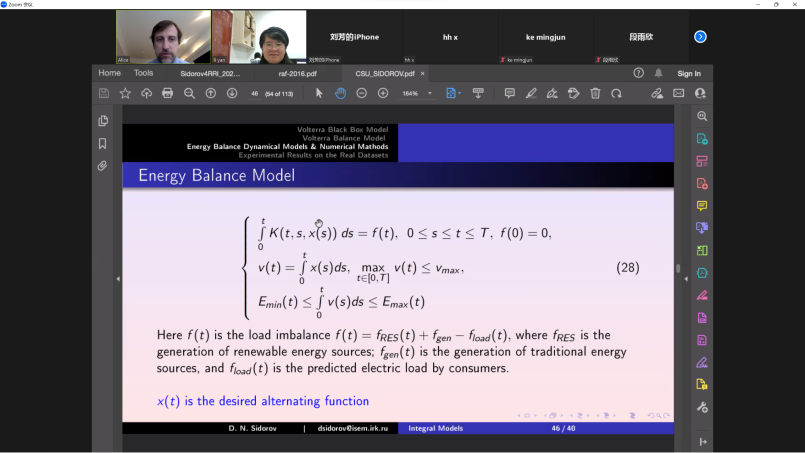The width and height of the screenshot is (805, 453).
Task: Open the 164% zoom level dropdown
Action: coord(417,93)
